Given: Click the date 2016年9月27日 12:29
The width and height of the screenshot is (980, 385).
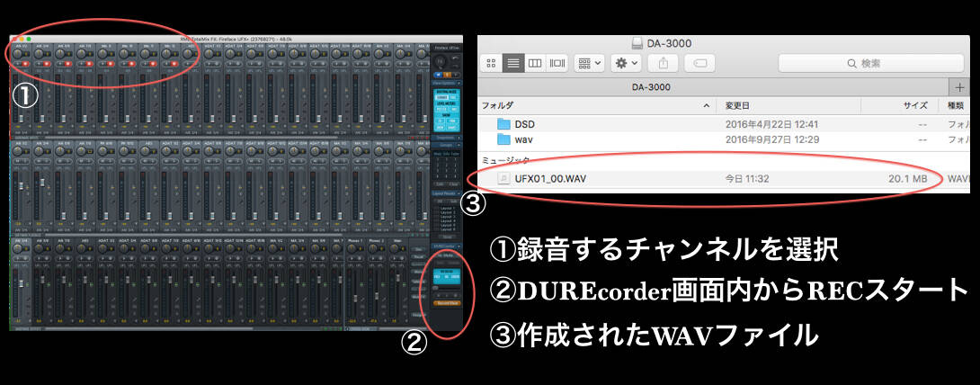Looking at the screenshot, I should pos(772,139).
